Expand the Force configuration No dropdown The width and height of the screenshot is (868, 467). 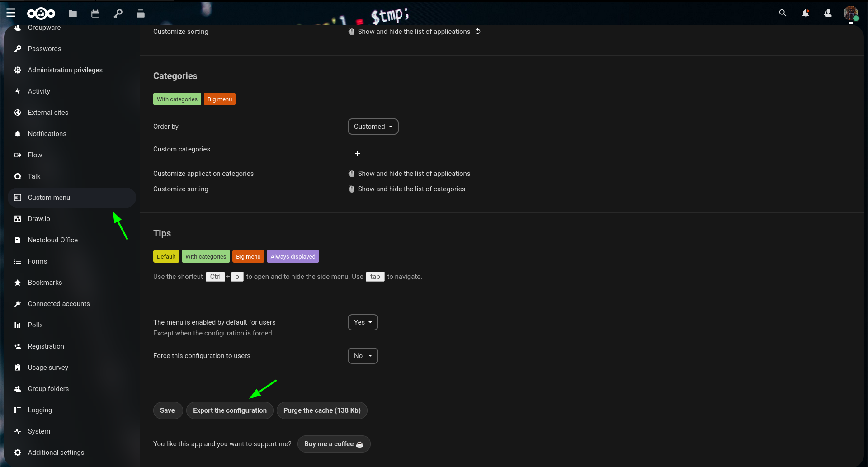(363, 356)
